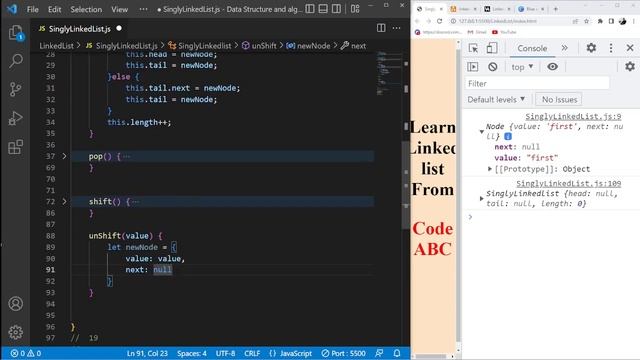Image resolution: width=640 pixels, height=360 pixels.
Task: Split the editor right
Action: click(381, 28)
